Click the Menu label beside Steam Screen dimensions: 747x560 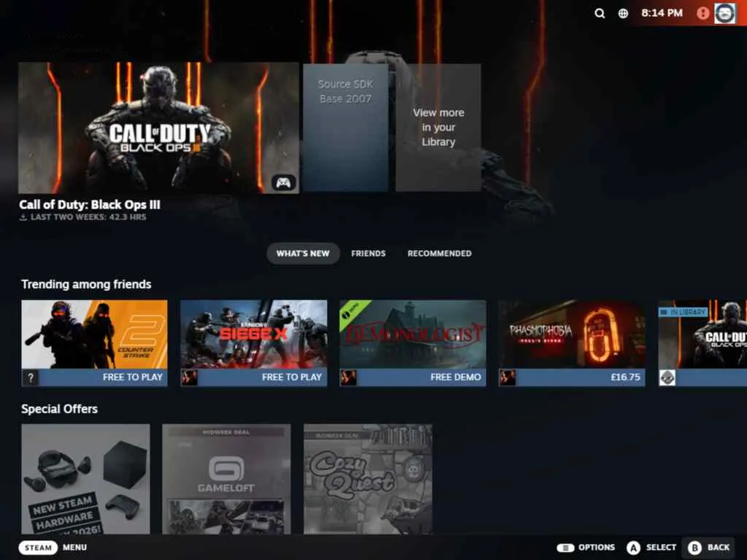coord(75,548)
